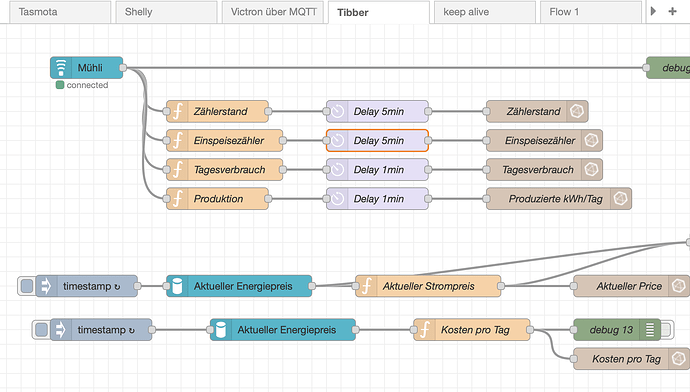Click Home Assistant icon on Produzierte kWh/Tag node
The height and width of the screenshot is (392, 690).
coord(620,199)
